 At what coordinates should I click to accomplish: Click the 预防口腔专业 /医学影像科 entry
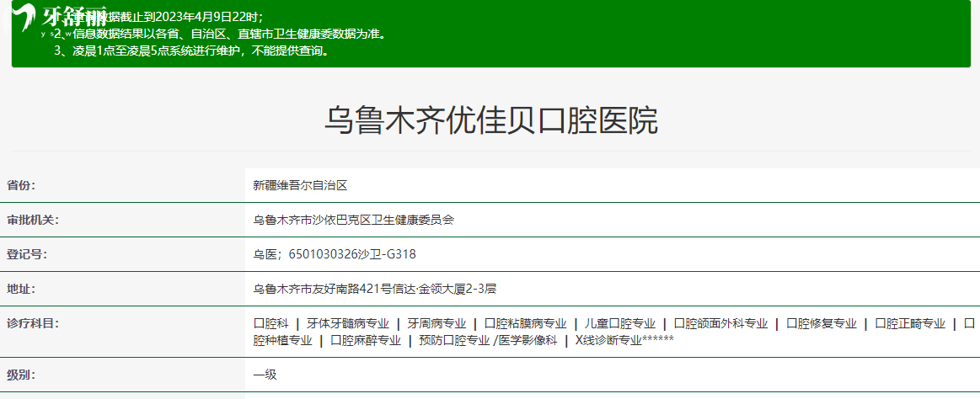(x=488, y=340)
